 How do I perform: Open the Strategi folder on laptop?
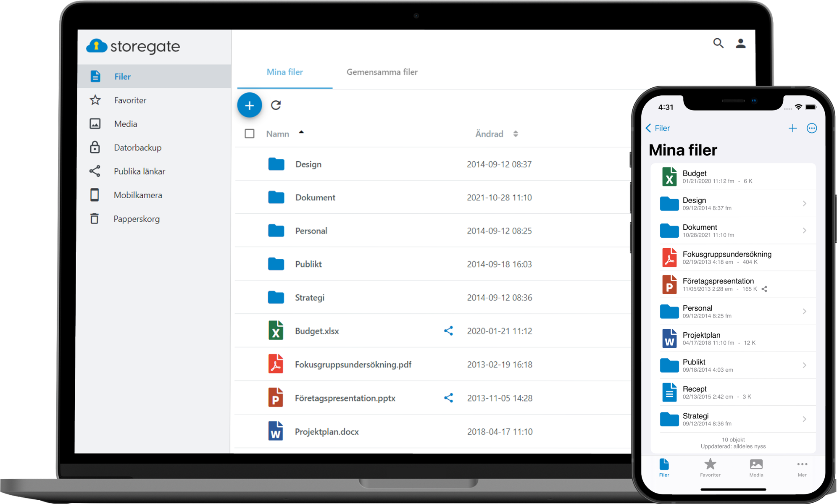click(310, 298)
